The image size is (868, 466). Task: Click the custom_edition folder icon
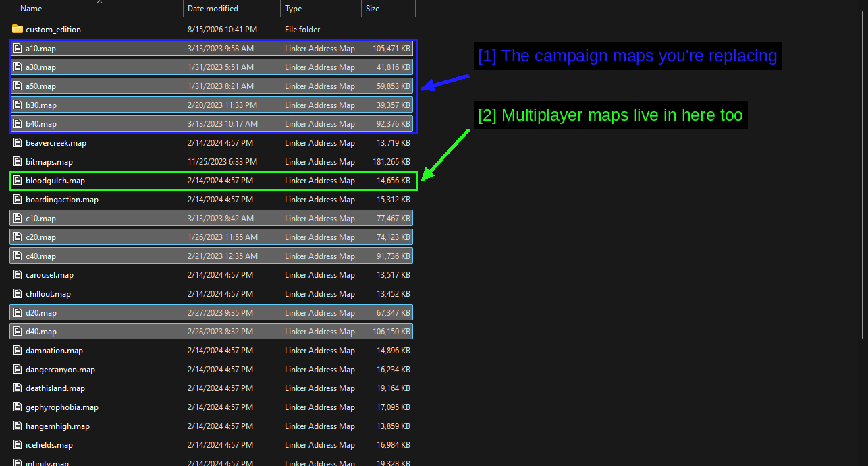[x=18, y=29]
